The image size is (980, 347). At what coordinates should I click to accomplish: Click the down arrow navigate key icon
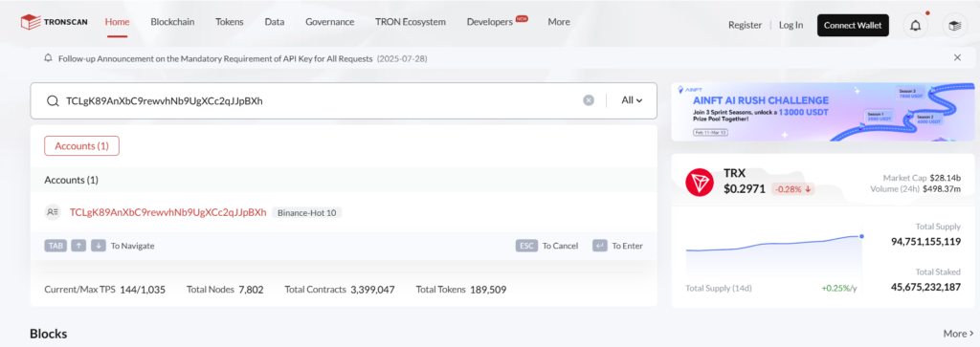99,246
